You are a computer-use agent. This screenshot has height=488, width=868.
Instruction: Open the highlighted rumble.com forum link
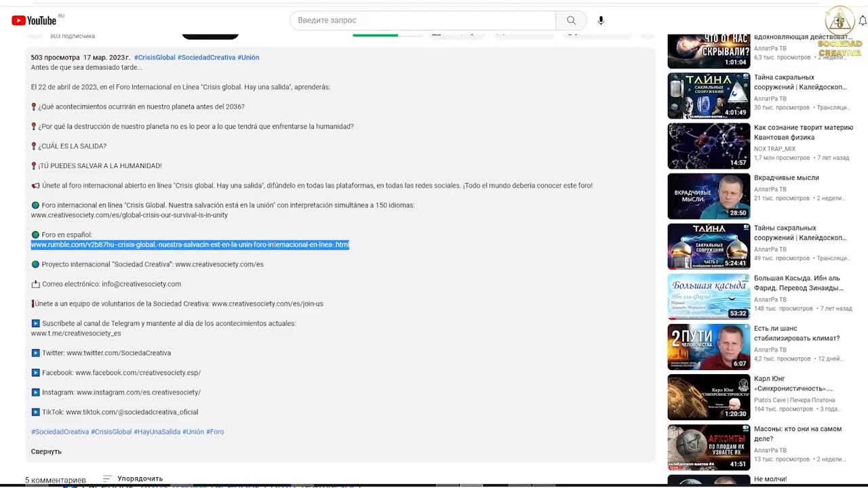[x=190, y=245]
